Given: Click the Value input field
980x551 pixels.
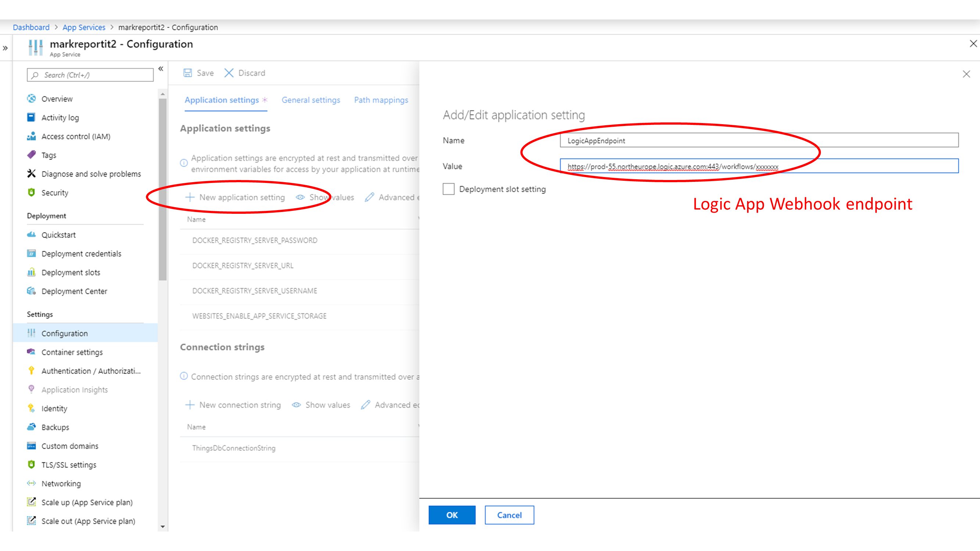Looking at the screenshot, I should click(x=758, y=166).
